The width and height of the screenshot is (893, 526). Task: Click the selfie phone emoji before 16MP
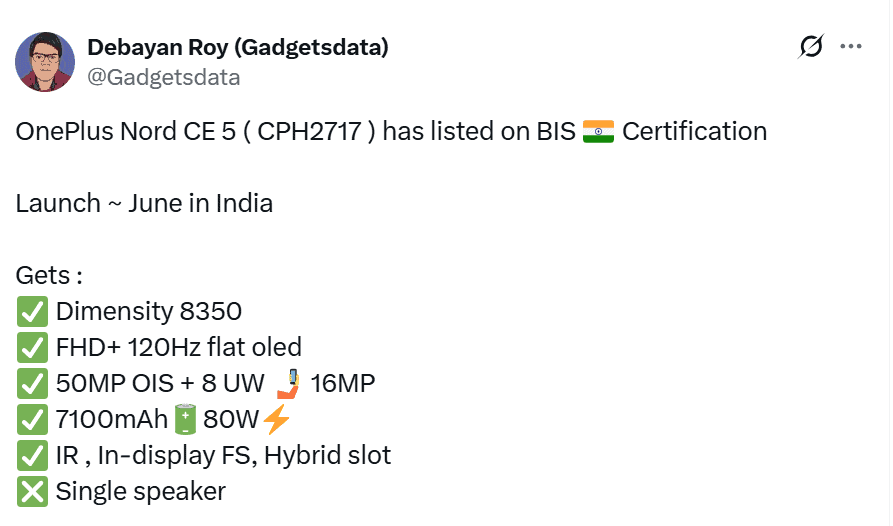coord(286,383)
